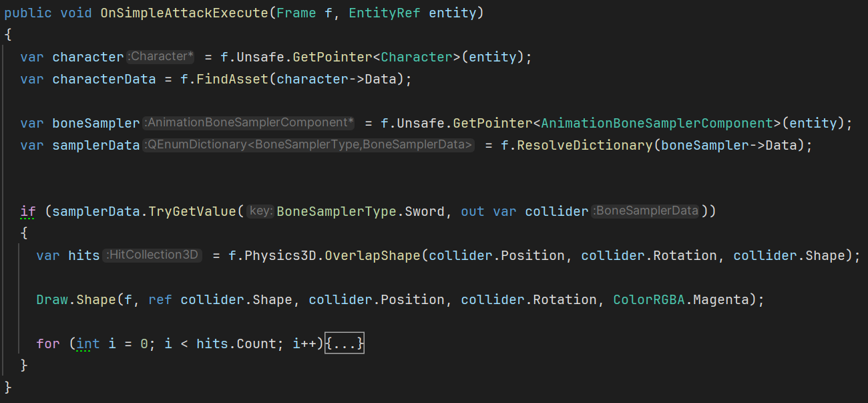Expand the collapsed {...} for-loop body
Image resolution: width=868 pixels, height=403 pixels.
pyautogui.click(x=344, y=344)
